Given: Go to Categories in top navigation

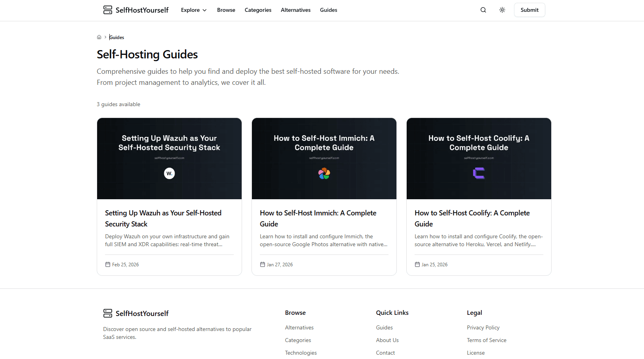Looking at the screenshot, I should [258, 10].
